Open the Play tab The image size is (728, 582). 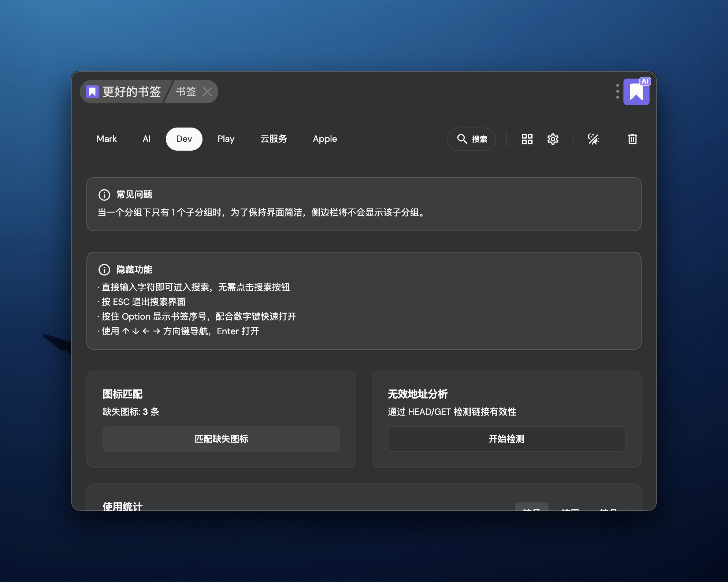pyautogui.click(x=226, y=139)
